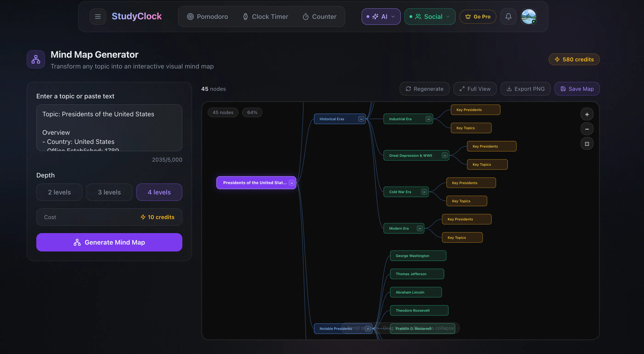644x354 pixels.
Task: Select the Franklin D. Roosevelt node
Action: (423, 328)
